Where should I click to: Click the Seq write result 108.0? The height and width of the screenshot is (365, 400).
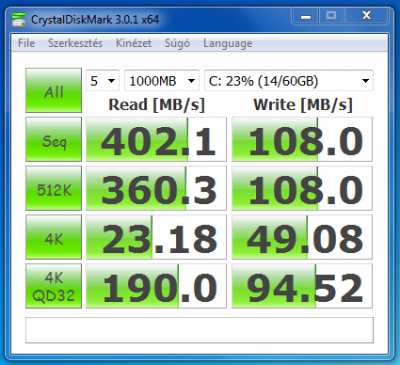coord(302,139)
